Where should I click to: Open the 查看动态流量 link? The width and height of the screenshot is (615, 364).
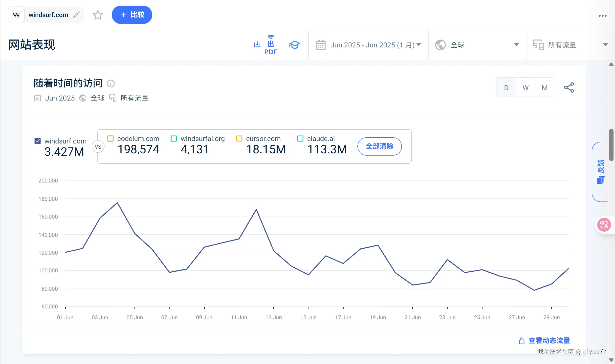549,341
